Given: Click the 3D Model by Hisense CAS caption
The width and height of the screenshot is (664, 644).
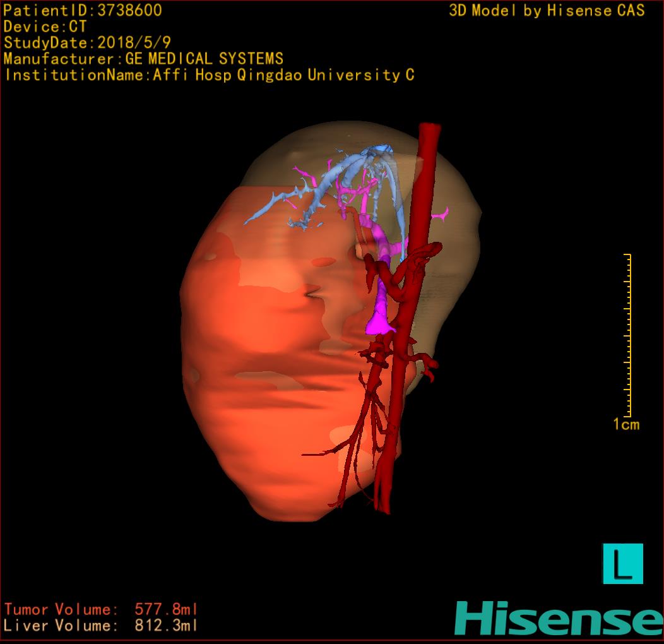Looking at the screenshot, I should tap(547, 11).
